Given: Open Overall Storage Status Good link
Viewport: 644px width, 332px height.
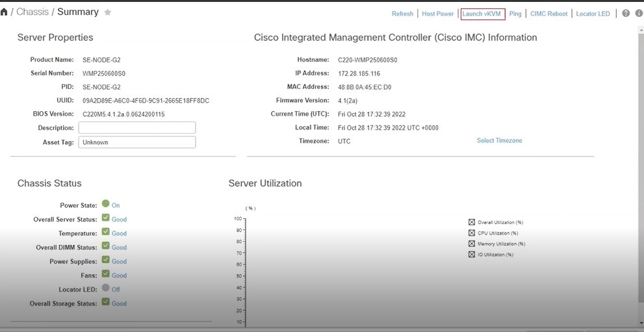Looking at the screenshot, I should tap(119, 303).
